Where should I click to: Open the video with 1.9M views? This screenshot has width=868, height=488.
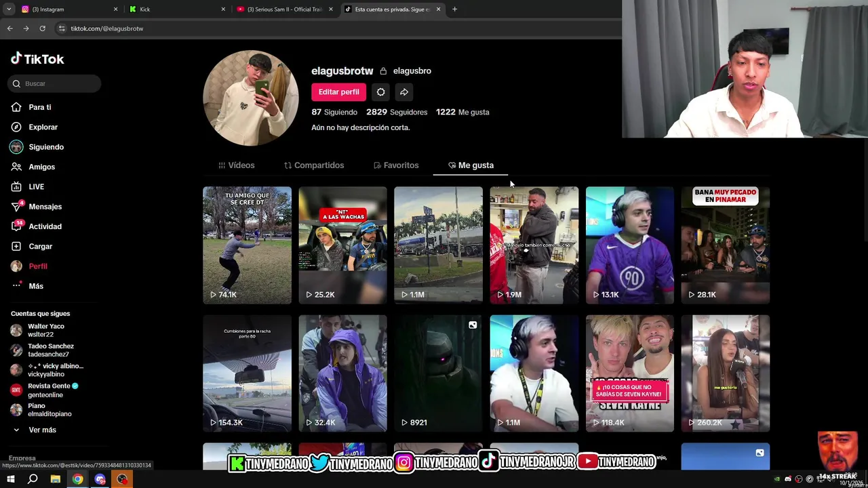pyautogui.click(x=534, y=245)
